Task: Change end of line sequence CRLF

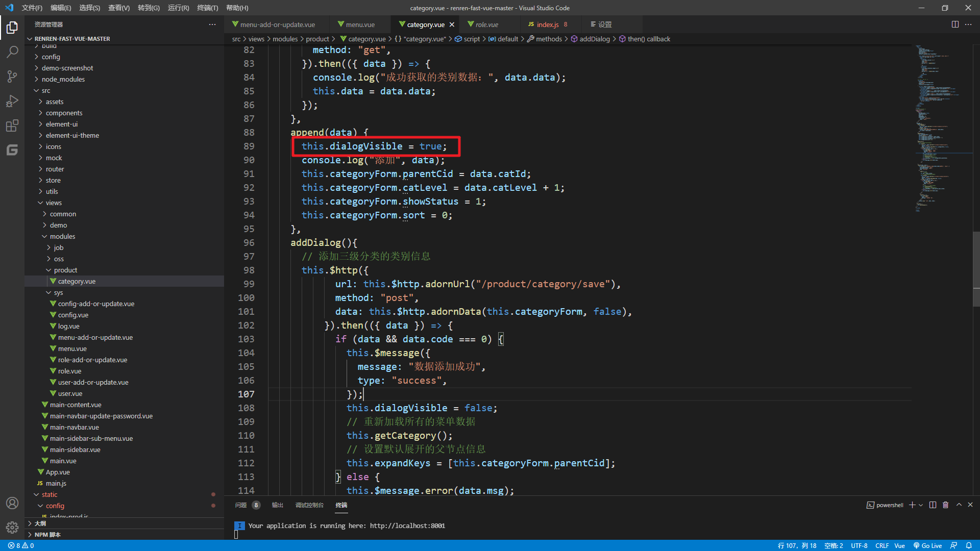Action: pyautogui.click(x=882, y=545)
